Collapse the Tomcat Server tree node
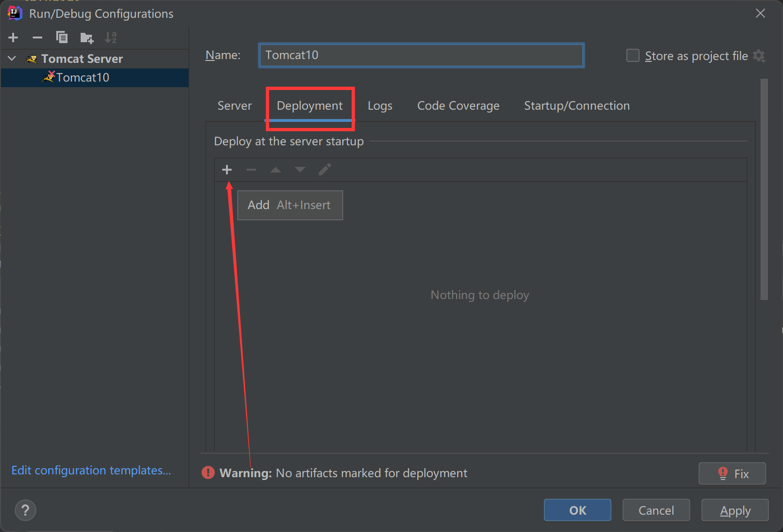783x532 pixels. click(x=12, y=59)
